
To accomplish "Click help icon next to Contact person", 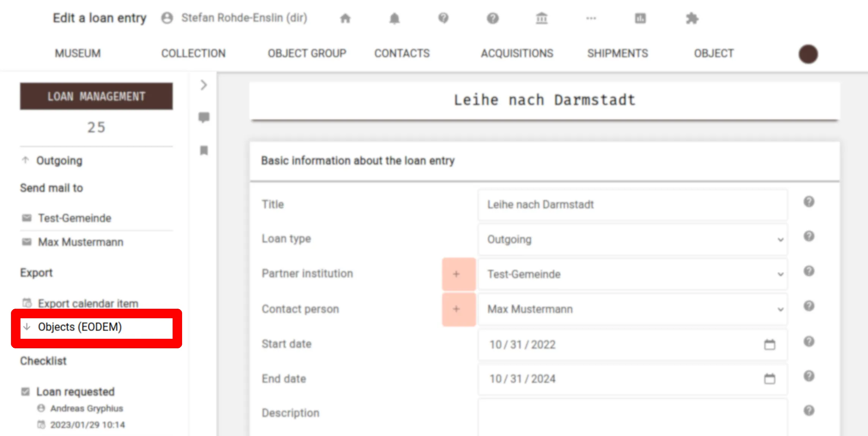I will (809, 306).
